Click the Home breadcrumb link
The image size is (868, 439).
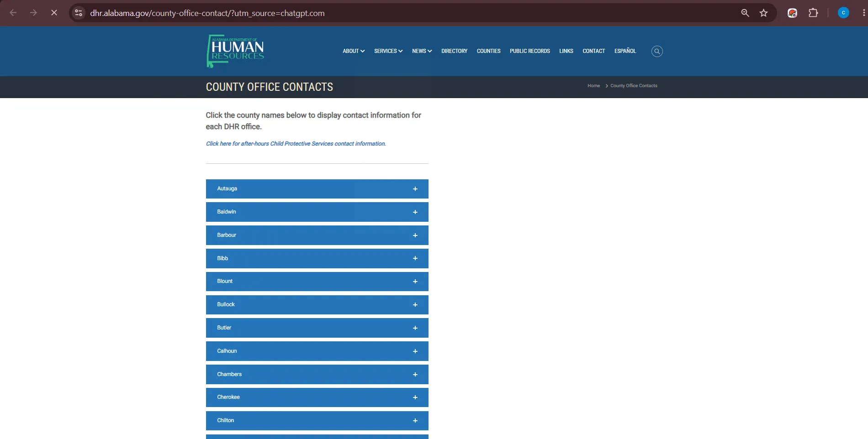coord(593,86)
